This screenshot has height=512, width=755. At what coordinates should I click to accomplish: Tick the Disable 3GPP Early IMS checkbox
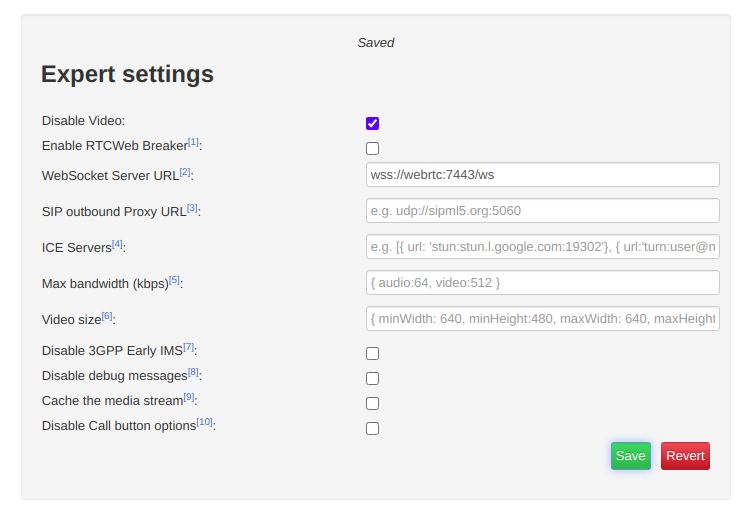pyautogui.click(x=372, y=354)
